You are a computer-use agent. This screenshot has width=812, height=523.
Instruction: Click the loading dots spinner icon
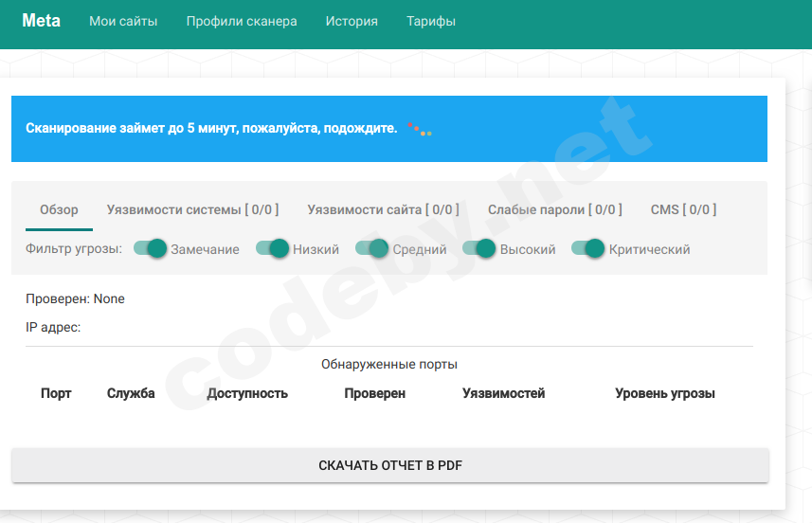coord(420,130)
